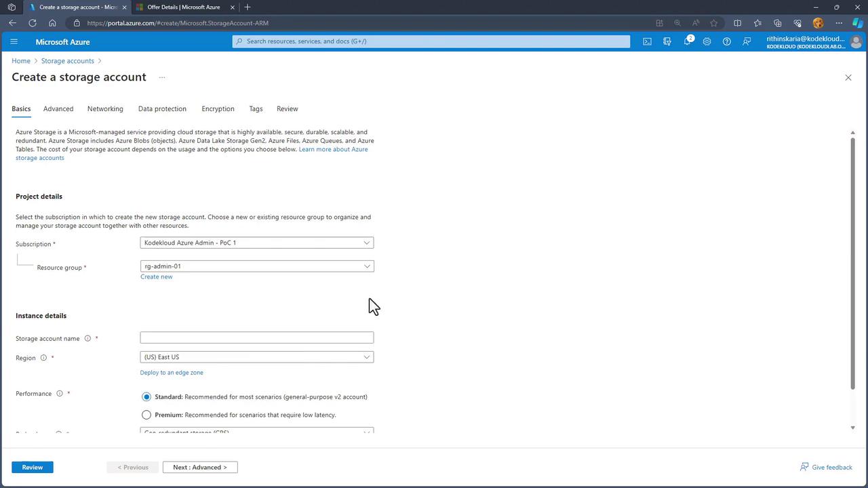Open a new browser tab

click(248, 7)
